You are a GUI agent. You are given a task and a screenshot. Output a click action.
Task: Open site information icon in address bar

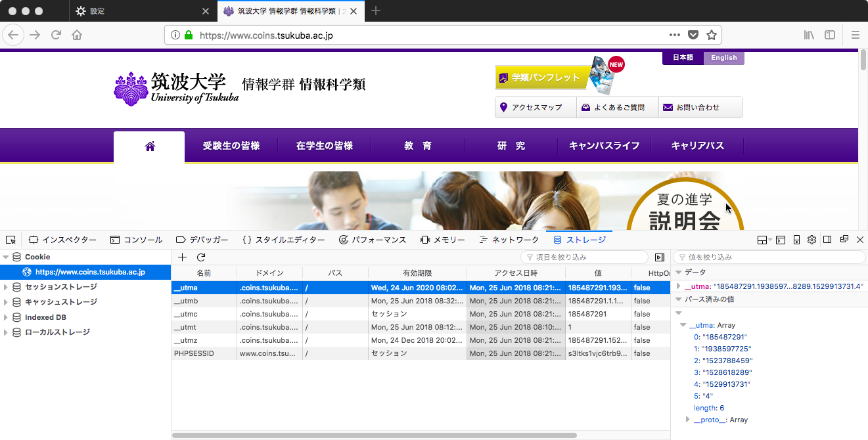pyautogui.click(x=175, y=35)
